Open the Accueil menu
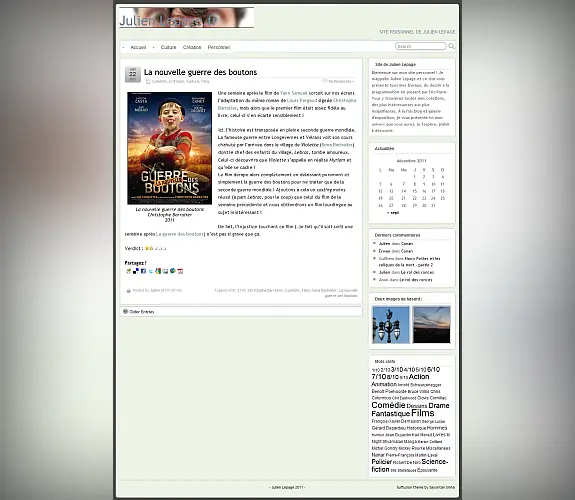The height and width of the screenshot is (500, 575). (x=138, y=47)
